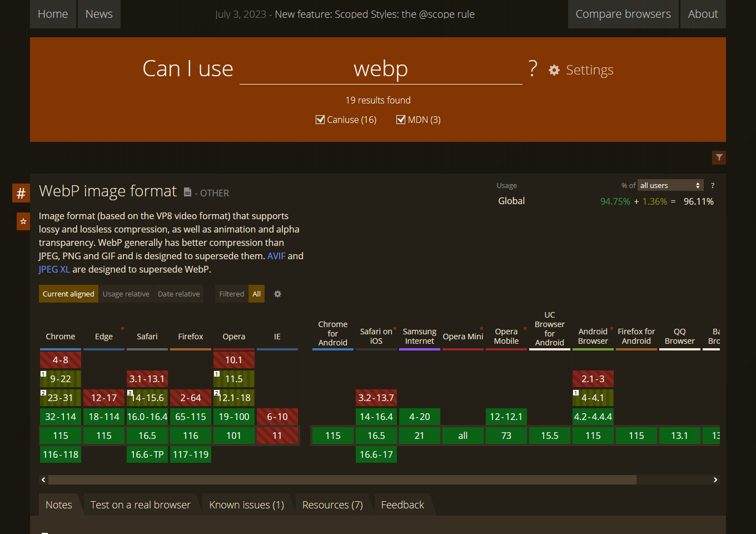The height and width of the screenshot is (534, 756).
Task: Click the usage help question mark
Action: [713, 185]
